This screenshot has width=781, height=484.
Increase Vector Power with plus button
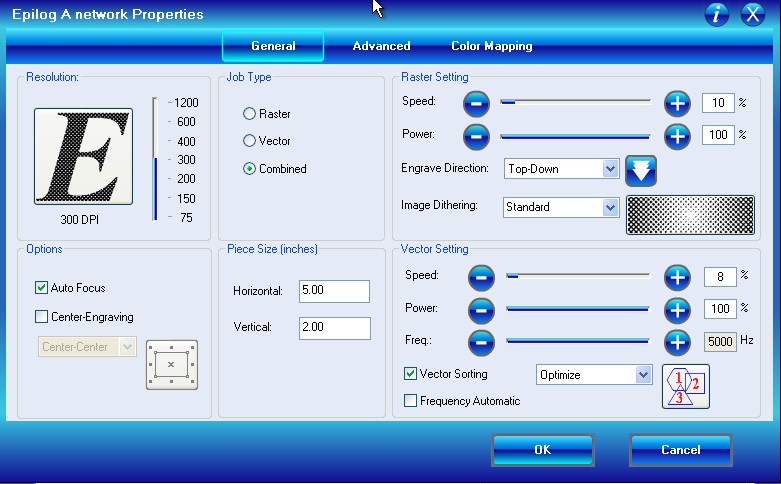[677, 310]
